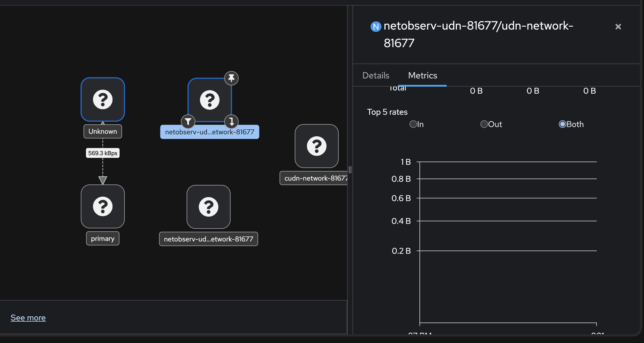Click the panel resize handle divider
Screen dimensions: 644x343
(x=350, y=169)
